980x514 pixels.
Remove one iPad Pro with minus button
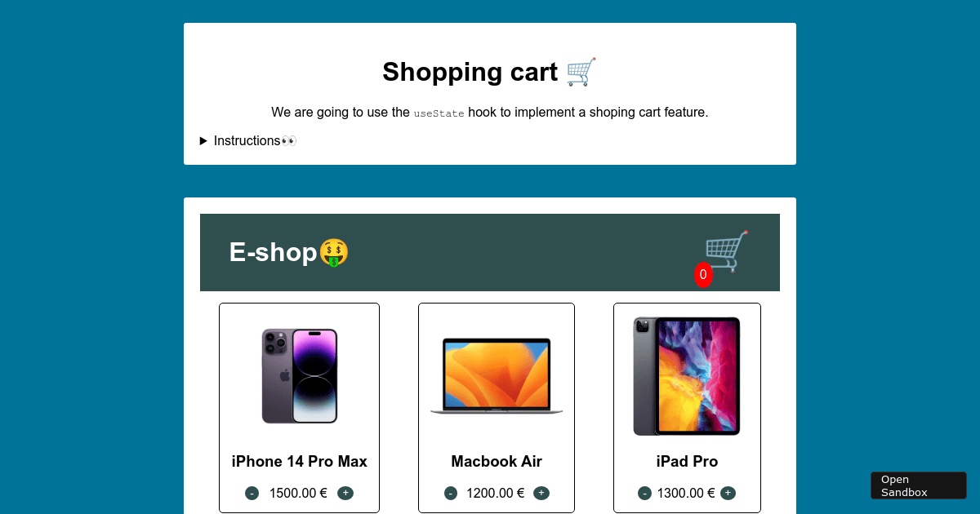(645, 493)
